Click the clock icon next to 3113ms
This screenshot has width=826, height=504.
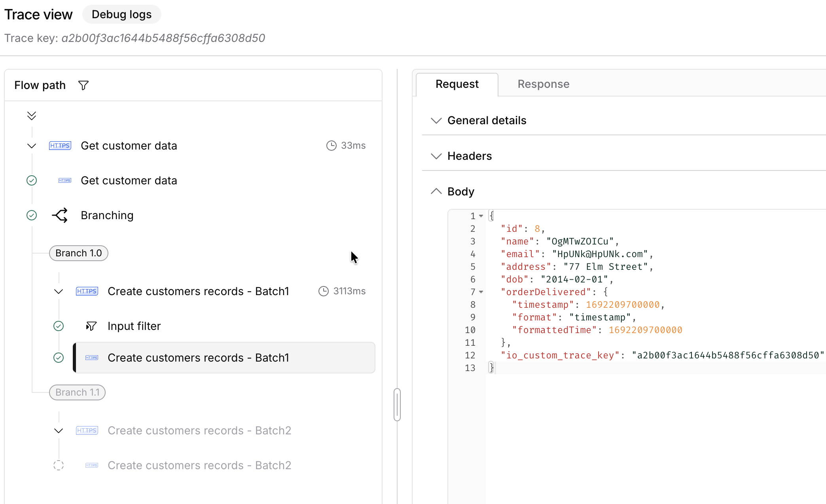(x=324, y=291)
